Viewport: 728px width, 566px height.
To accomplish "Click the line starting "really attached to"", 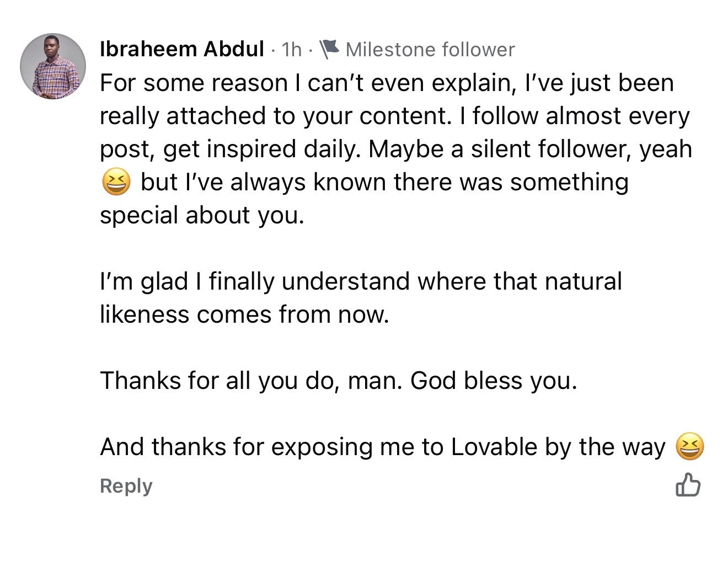I will point(394,116).
